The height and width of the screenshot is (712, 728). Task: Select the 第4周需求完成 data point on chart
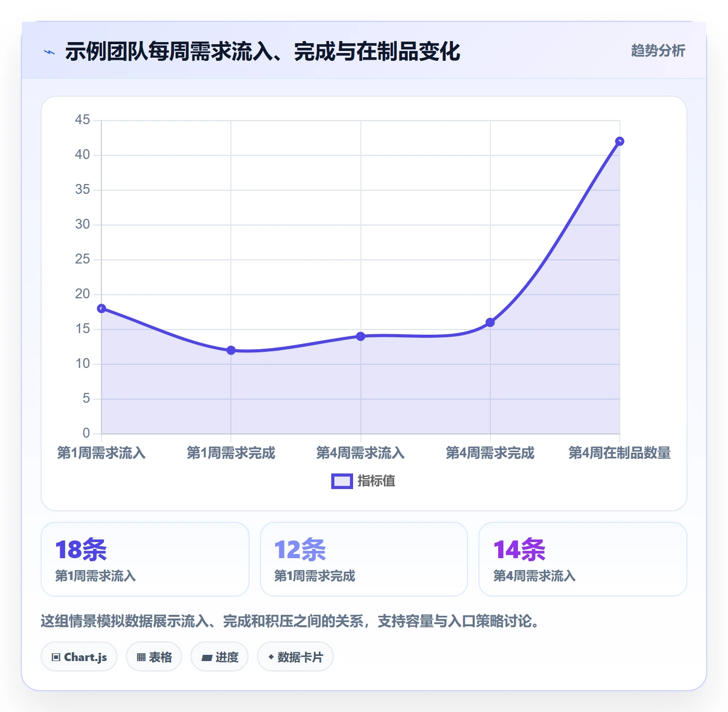click(x=490, y=322)
